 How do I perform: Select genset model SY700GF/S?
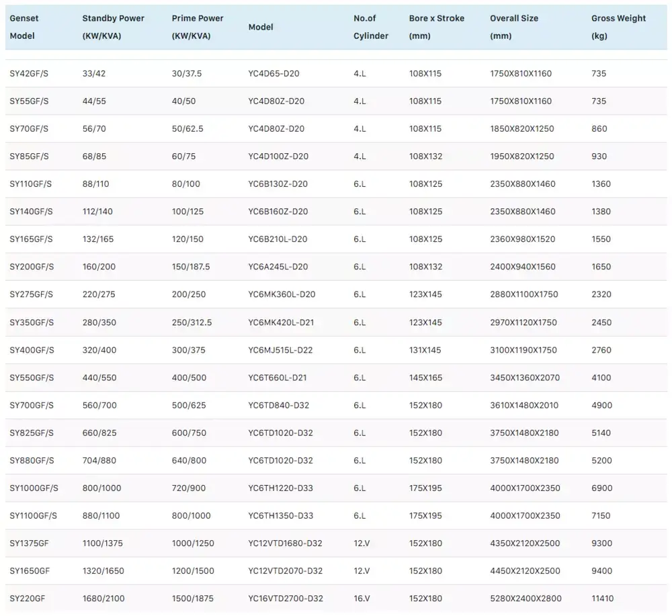32,405
